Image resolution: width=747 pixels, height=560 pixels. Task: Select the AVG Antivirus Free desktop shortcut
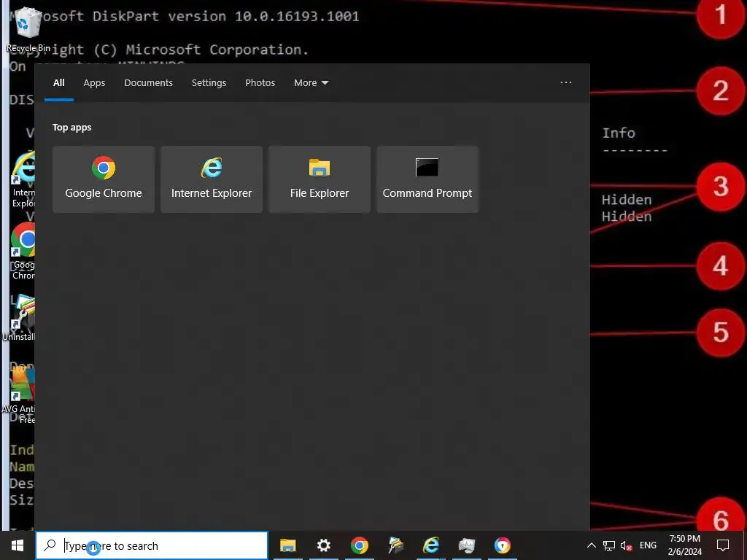[x=19, y=396]
